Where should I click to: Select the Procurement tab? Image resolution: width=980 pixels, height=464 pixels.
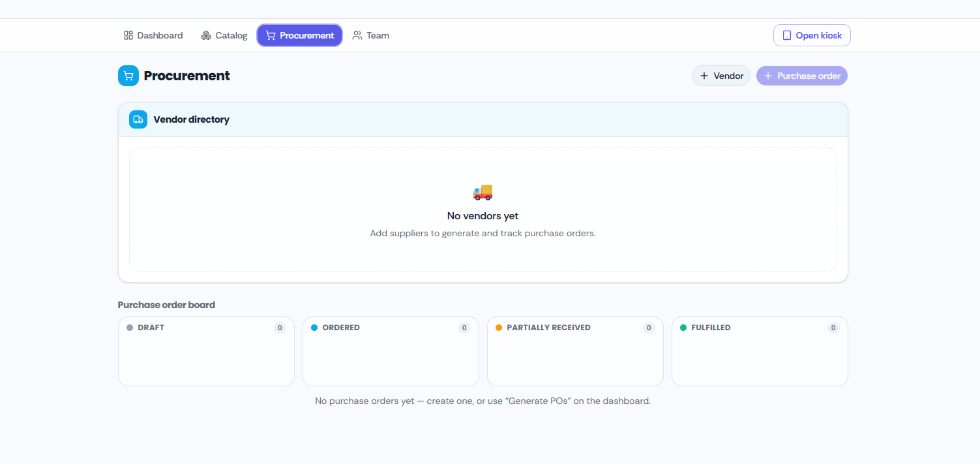[x=300, y=35]
